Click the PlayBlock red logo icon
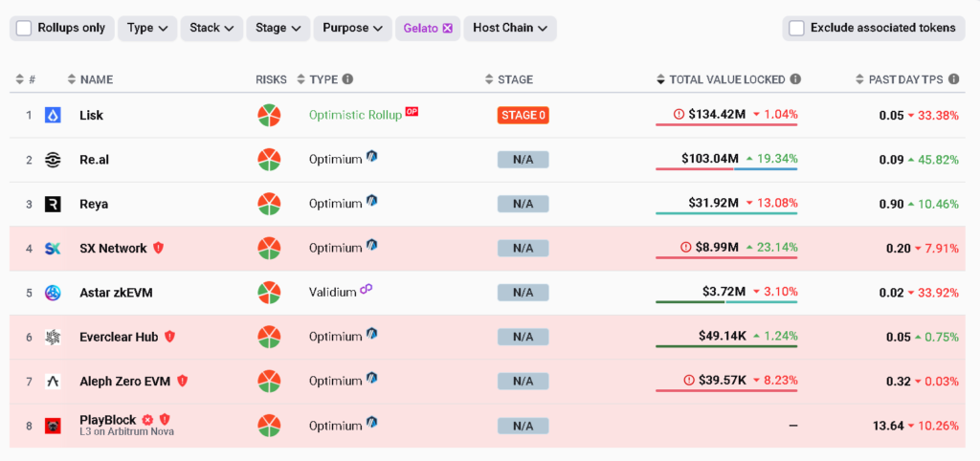 [53, 426]
